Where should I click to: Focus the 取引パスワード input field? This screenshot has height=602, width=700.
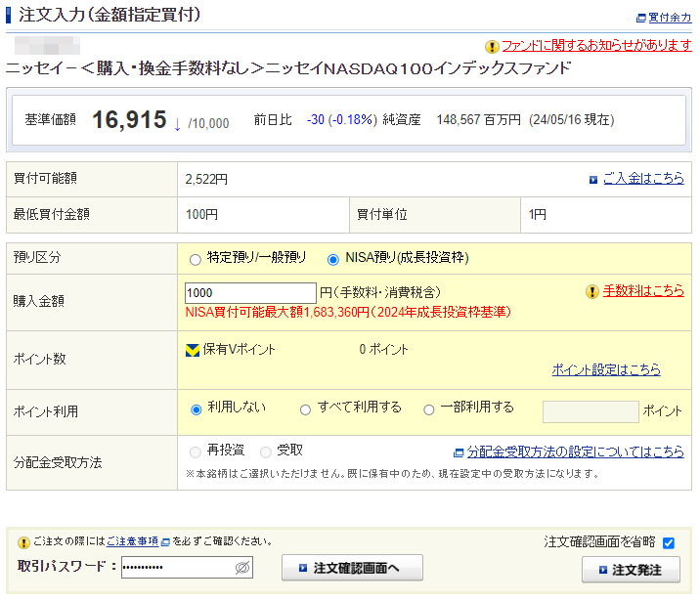click(178, 567)
